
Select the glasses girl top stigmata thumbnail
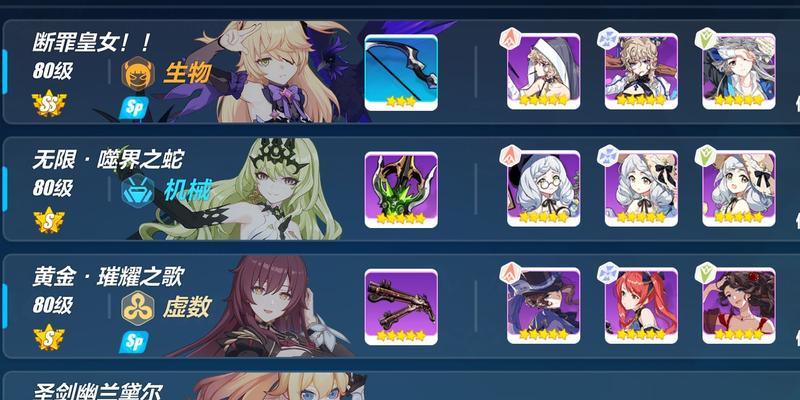pyautogui.click(x=543, y=188)
